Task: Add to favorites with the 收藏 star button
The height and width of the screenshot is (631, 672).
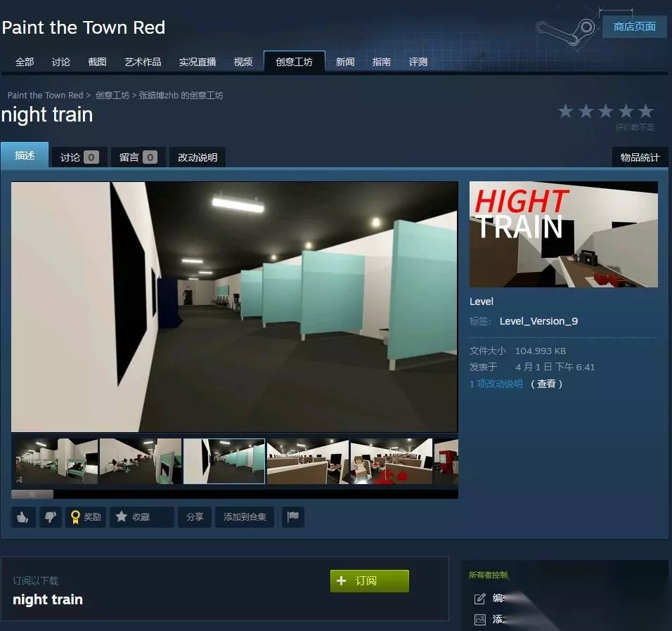Action: [142, 517]
